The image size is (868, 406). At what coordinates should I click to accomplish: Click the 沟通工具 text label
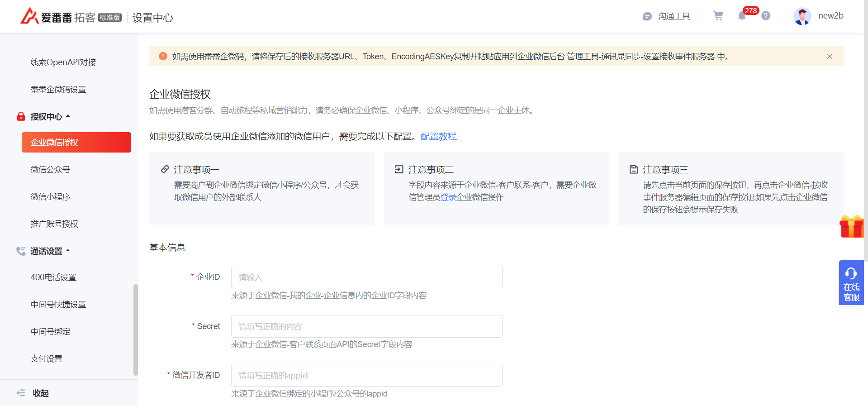674,16
